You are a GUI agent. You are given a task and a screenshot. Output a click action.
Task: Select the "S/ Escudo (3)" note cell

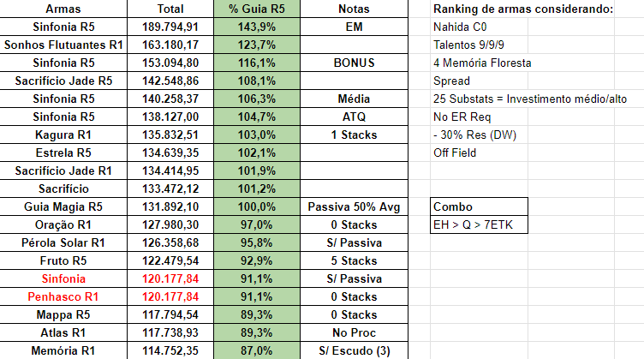[355, 350]
